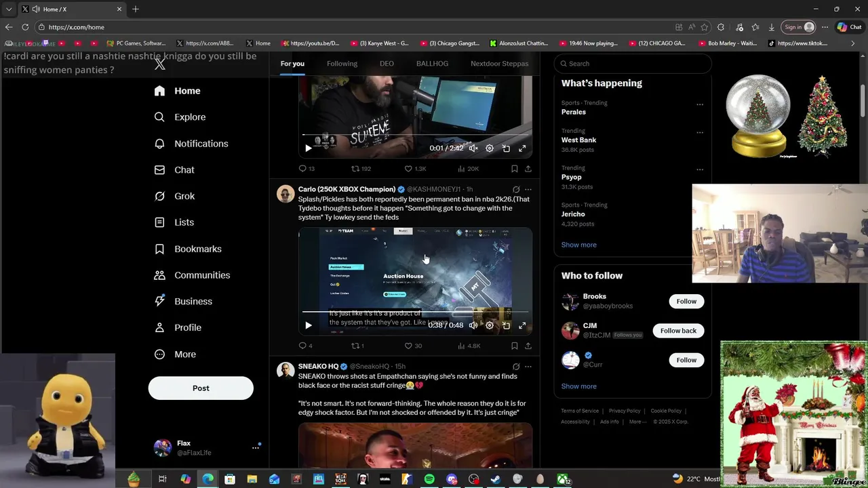
Task: Open Bookmarks in the X sidebar
Action: pyautogui.click(x=188, y=249)
